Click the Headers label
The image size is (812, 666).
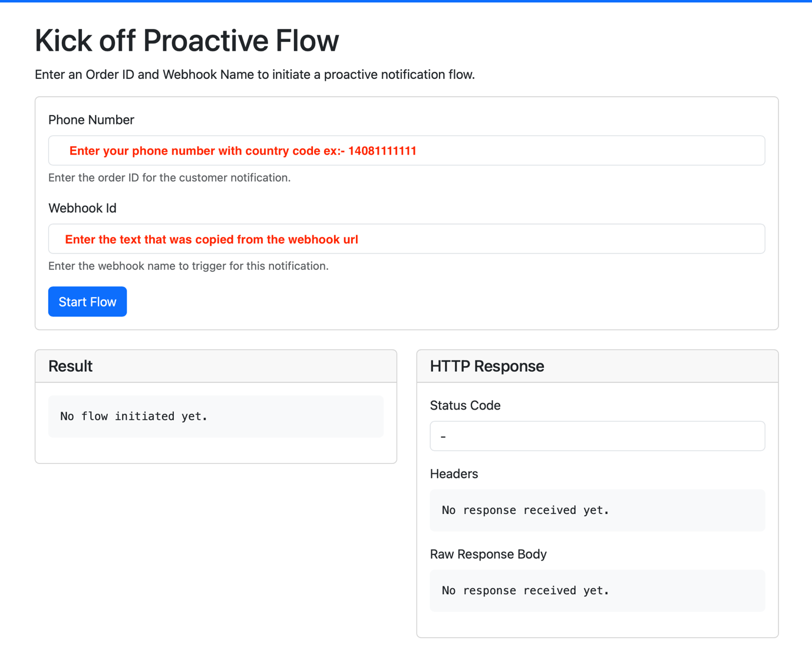454,474
